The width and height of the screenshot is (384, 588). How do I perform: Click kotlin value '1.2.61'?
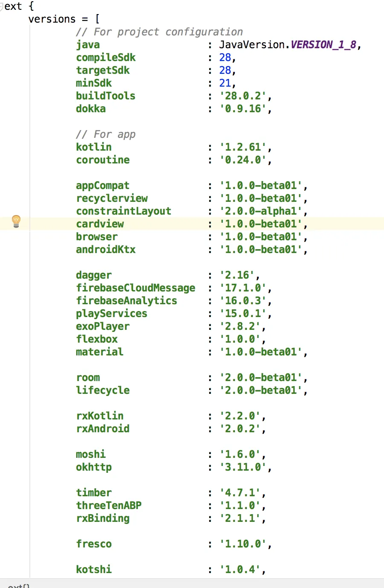pyautogui.click(x=243, y=147)
